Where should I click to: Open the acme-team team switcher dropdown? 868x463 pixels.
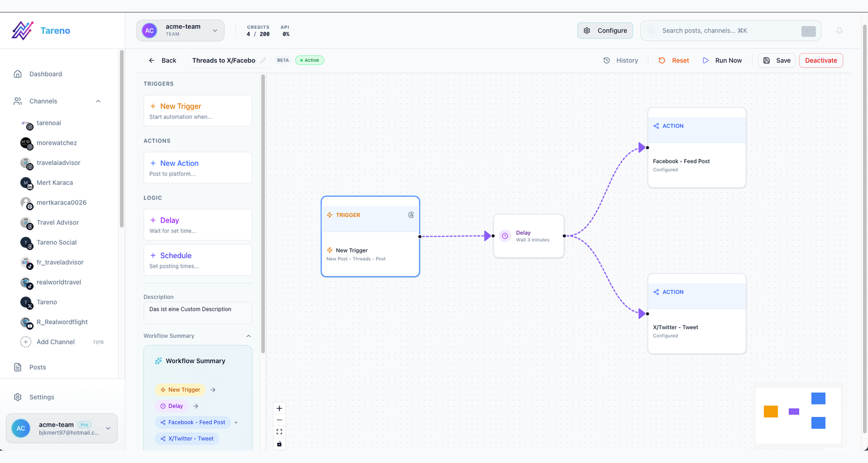point(180,30)
